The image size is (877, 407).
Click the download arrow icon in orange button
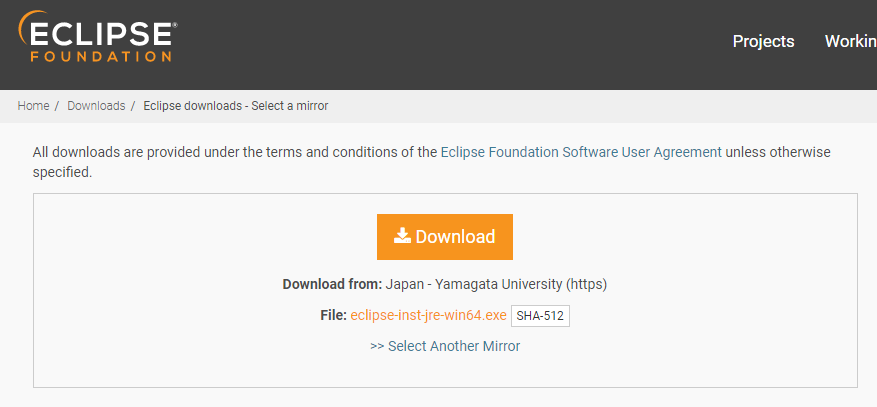pyautogui.click(x=402, y=236)
